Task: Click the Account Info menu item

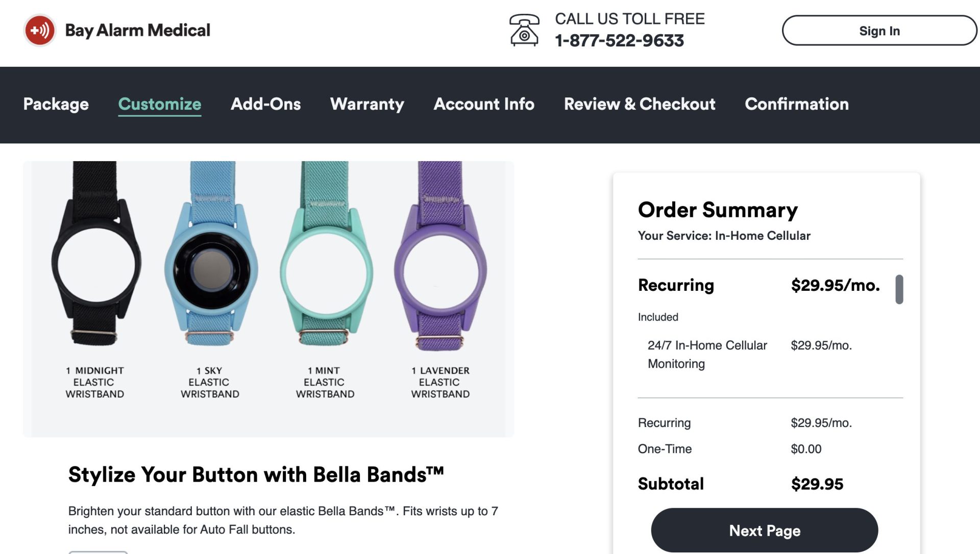Action: pos(484,103)
